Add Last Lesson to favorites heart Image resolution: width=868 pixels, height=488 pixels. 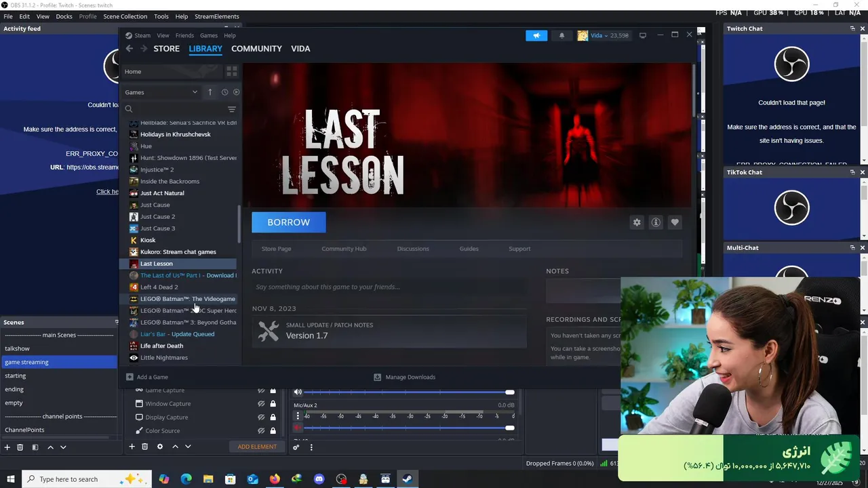coord(675,222)
